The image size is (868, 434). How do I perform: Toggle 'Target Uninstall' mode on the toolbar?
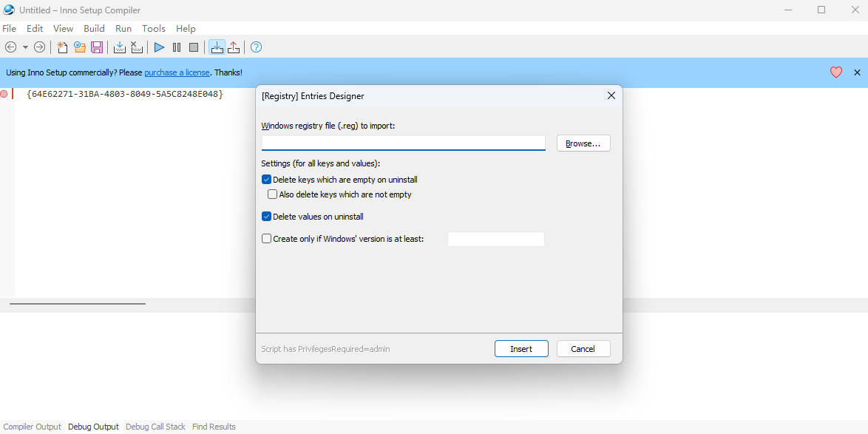234,47
